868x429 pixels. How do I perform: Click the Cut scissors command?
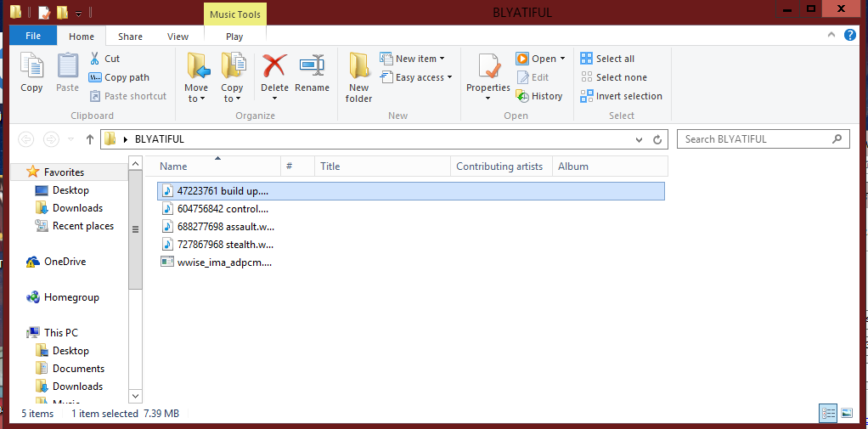tap(104, 58)
